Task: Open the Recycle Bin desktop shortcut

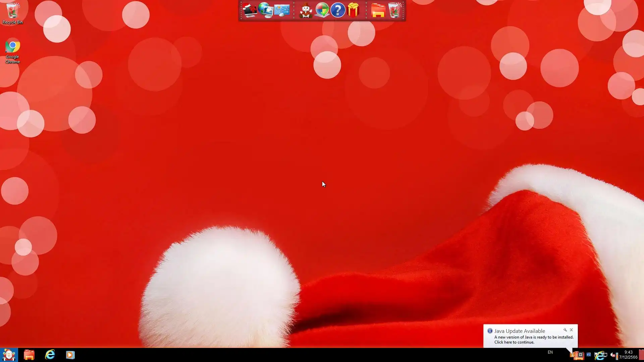Action: [x=12, y=13]
